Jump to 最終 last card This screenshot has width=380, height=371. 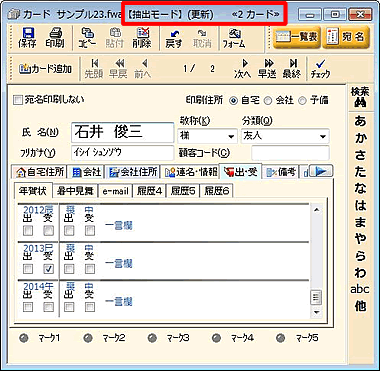[x=291, y=69]
